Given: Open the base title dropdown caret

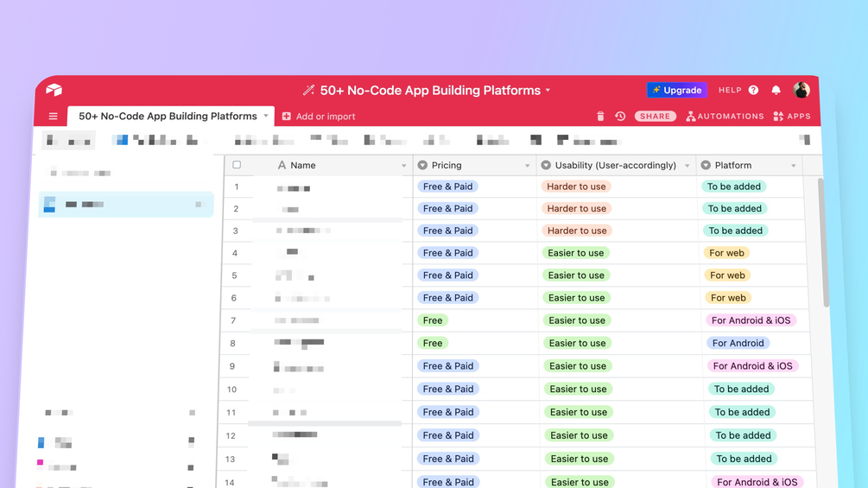Looking at the screenshot, I should [x=548, y=90].
